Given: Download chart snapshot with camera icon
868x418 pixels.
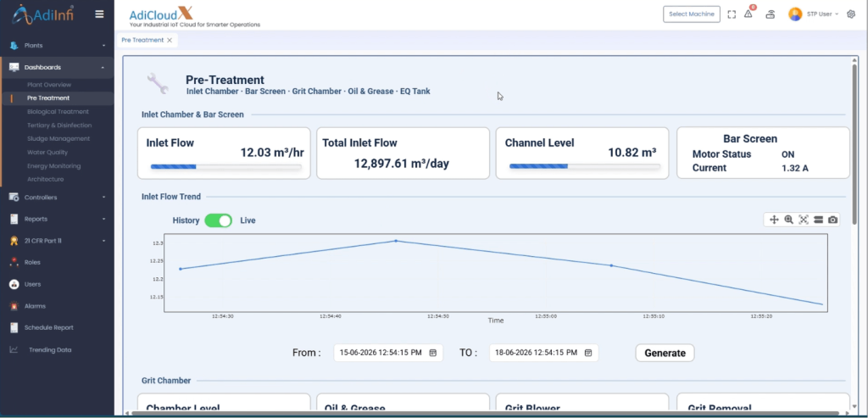Looking at the screenshot, I should 832,220.
